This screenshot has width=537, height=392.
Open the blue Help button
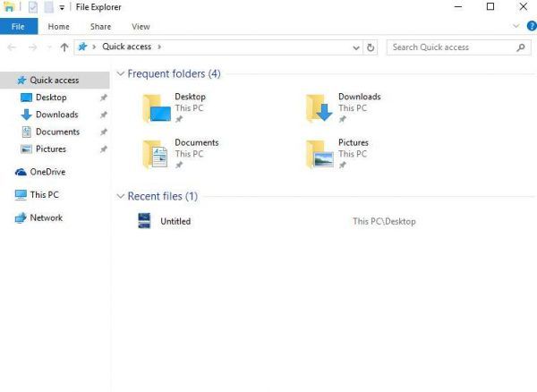(532, 26)
